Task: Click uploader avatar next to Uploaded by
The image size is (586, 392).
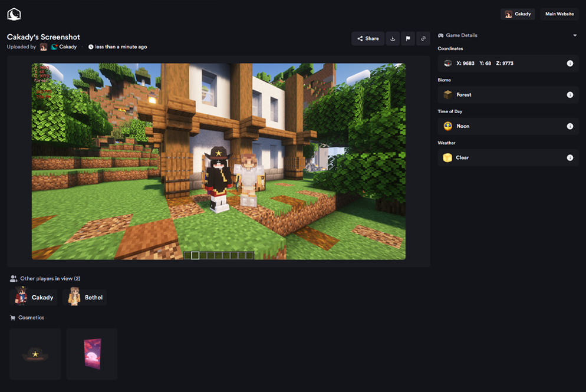Action: point(44,47)
